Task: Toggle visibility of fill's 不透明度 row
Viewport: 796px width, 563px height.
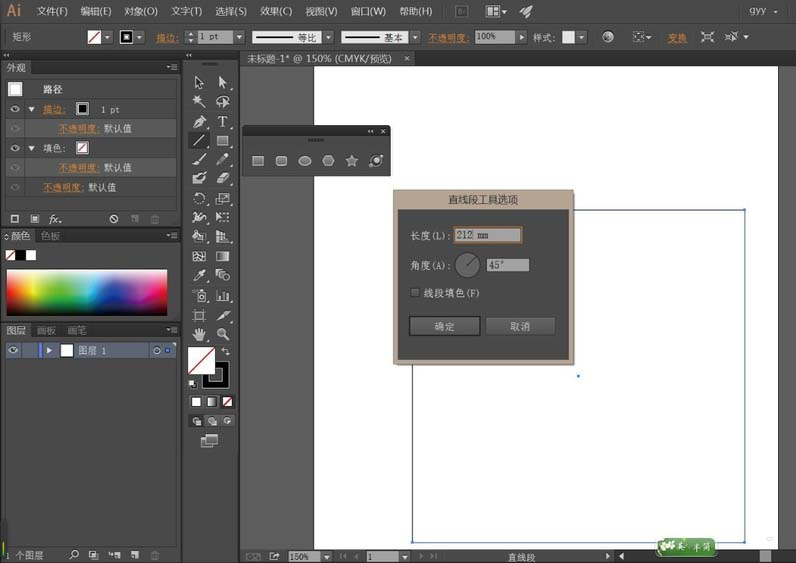Action: click(15, 168)
